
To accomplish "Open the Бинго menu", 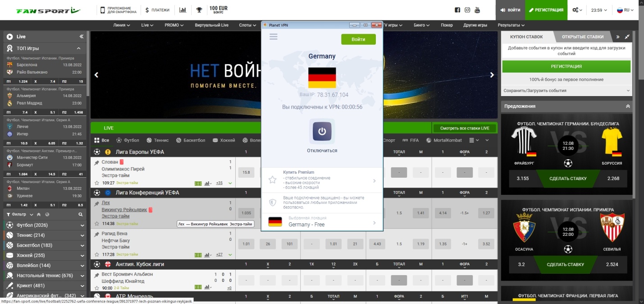I will click(421, 25).
